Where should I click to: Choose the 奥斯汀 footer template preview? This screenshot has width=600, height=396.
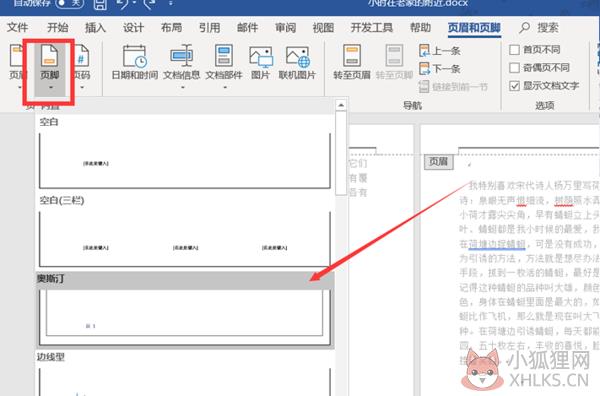coord(185,317)
